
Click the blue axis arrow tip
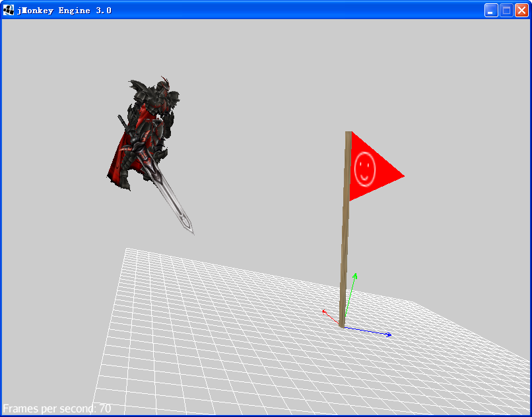[x=389, y=335]
